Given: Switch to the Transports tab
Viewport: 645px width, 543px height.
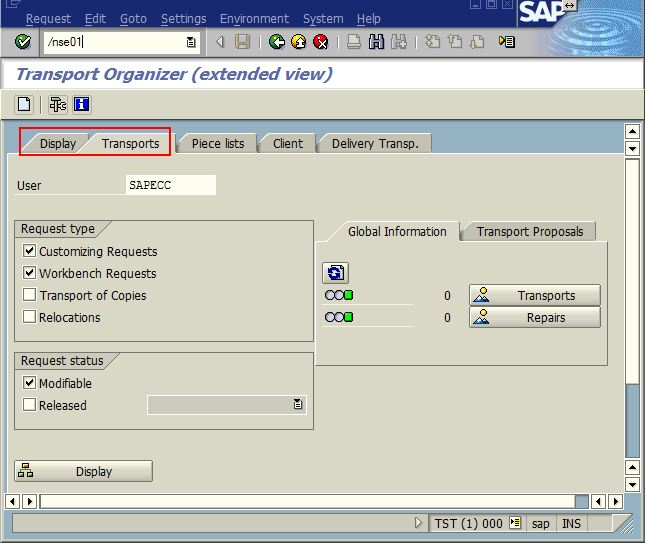Looking at the screenshot, I should click(130, 144).
